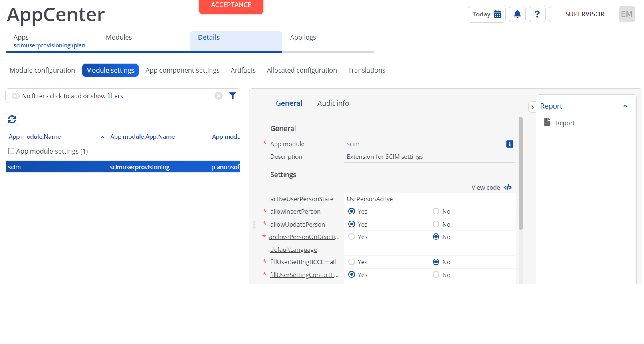Click the EM user avatar
644x344 pixels.
[x=627, y=14]
